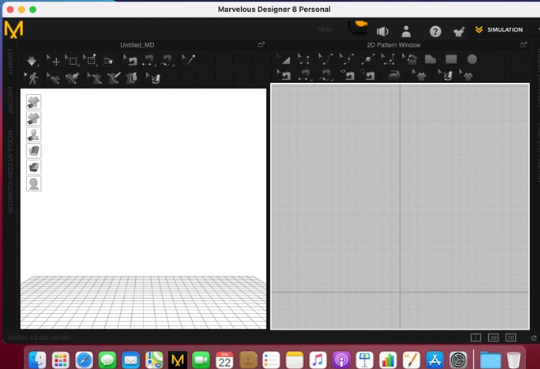The width and height of the screenshot is (540, 369).
Task: Choose the Segment Sewing tool in 3D toolbar
Action: 149,61
